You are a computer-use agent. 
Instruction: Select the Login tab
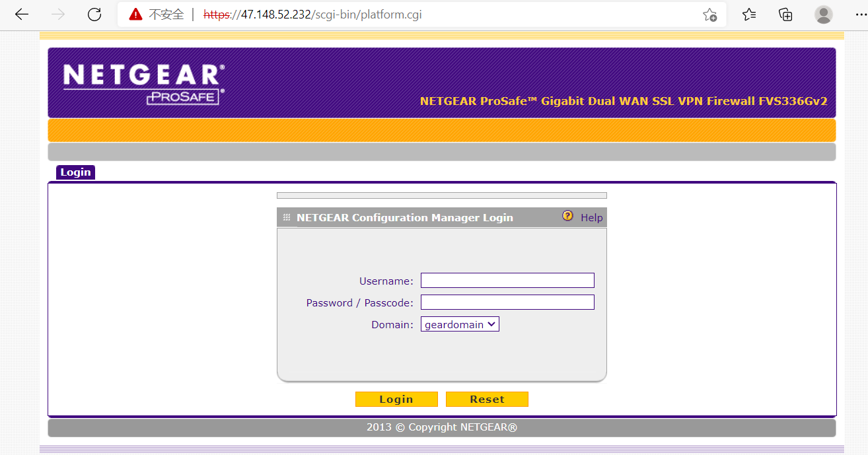[x=75, y=172]
